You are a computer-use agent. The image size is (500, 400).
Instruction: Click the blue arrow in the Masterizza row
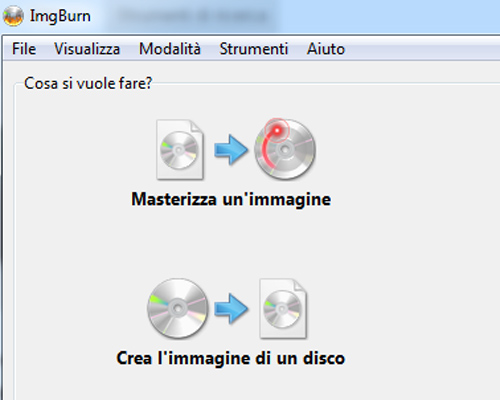pyautogui.click(x=231, y=150)
